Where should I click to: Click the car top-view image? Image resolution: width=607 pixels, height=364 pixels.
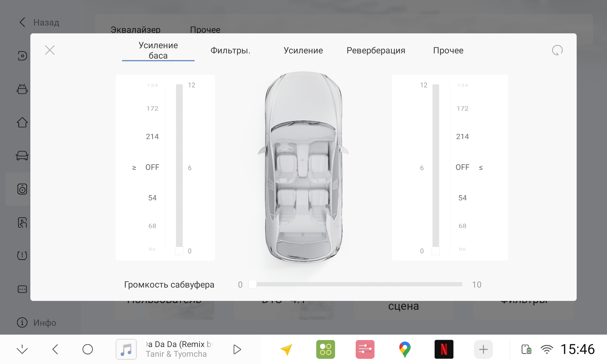pyautogui.click(x=303, y=167)
